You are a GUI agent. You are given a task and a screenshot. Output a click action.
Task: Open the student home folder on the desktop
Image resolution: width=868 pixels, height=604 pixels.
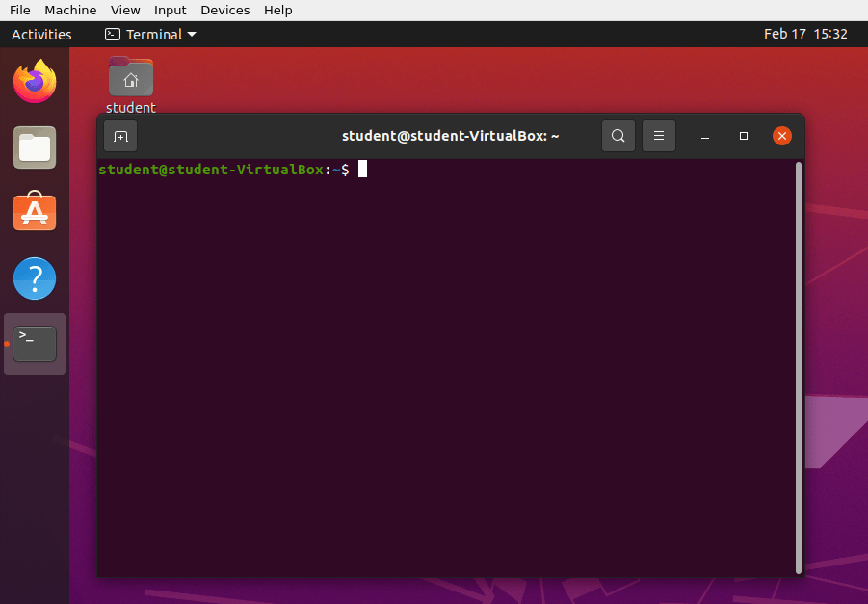[130, 77]
